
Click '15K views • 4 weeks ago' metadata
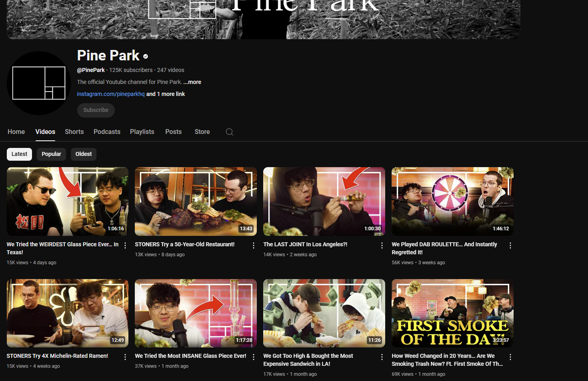[33, 366]
